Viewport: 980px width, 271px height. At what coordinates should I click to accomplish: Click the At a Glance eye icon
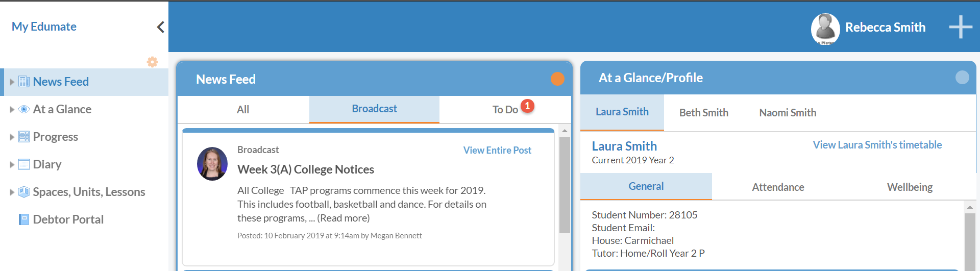pos(24,109)
